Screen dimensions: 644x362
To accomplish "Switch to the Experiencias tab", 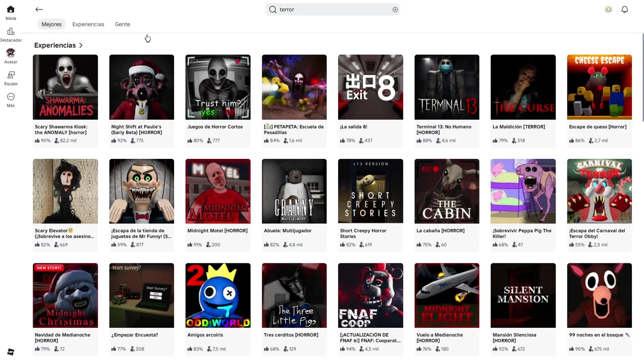I will coord(88,24).
